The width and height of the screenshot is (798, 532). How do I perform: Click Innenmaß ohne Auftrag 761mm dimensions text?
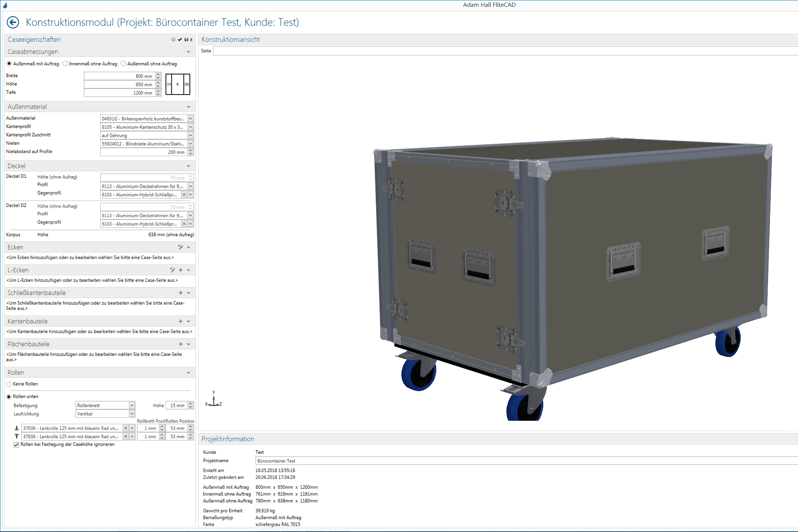(x=286, y=494)
